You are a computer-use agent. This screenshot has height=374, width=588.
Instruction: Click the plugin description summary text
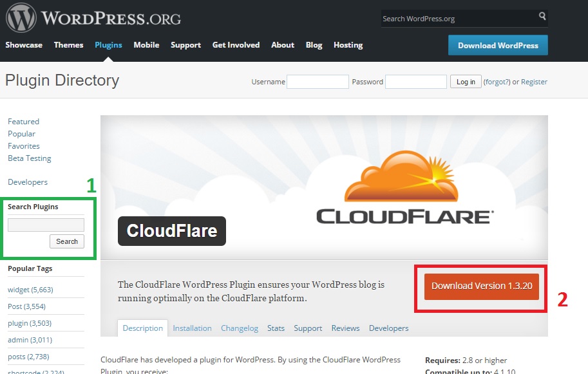(251, 291)
